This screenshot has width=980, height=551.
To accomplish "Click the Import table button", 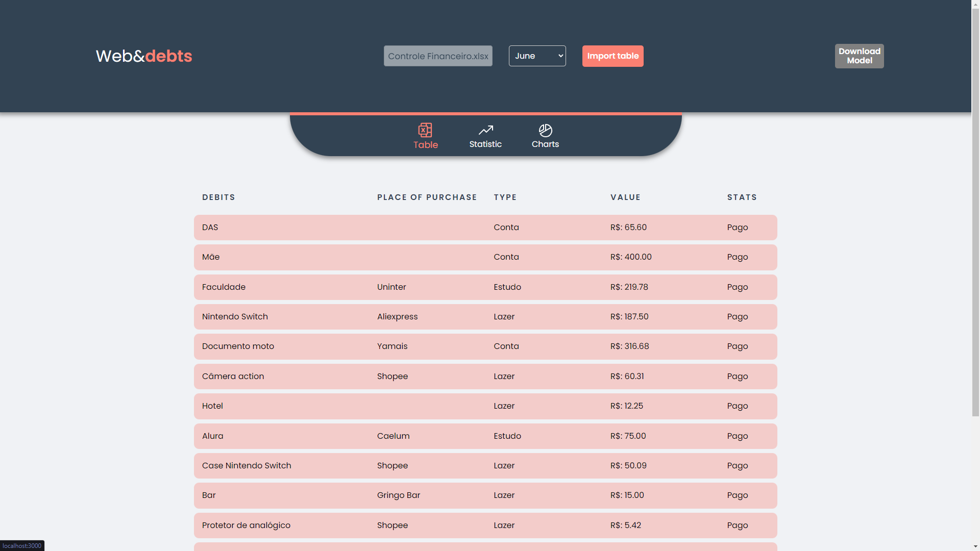I will [612, 56].
